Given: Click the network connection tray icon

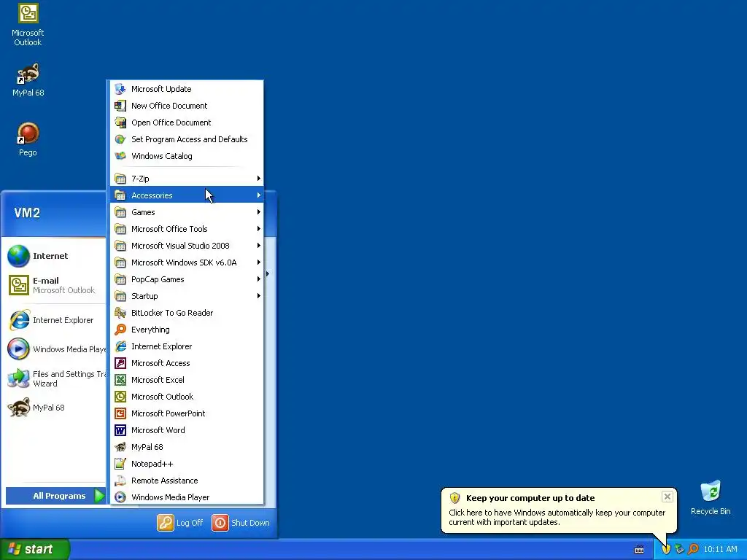Looking at the screenshot, I should 679,549.
